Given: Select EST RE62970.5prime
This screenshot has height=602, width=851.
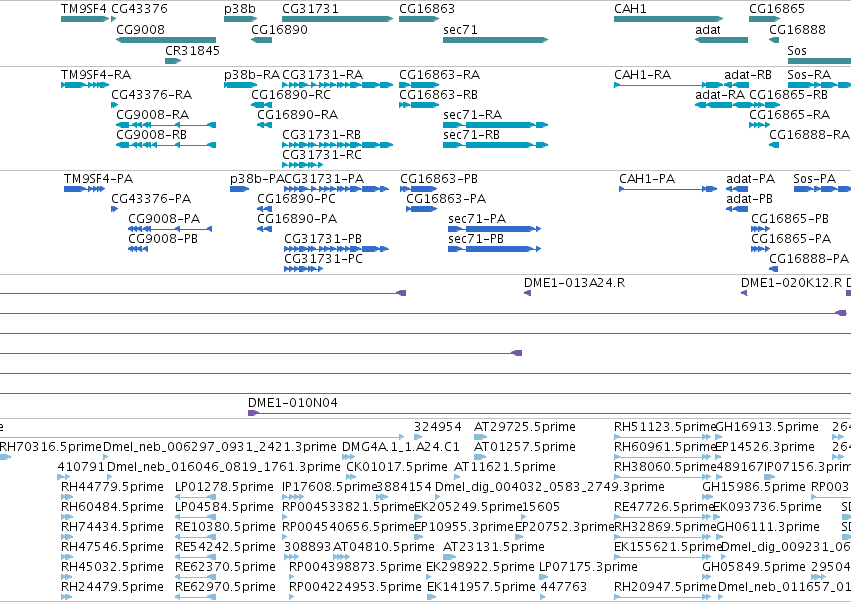Looking at the screenshot, I should [x=195, y=597].
